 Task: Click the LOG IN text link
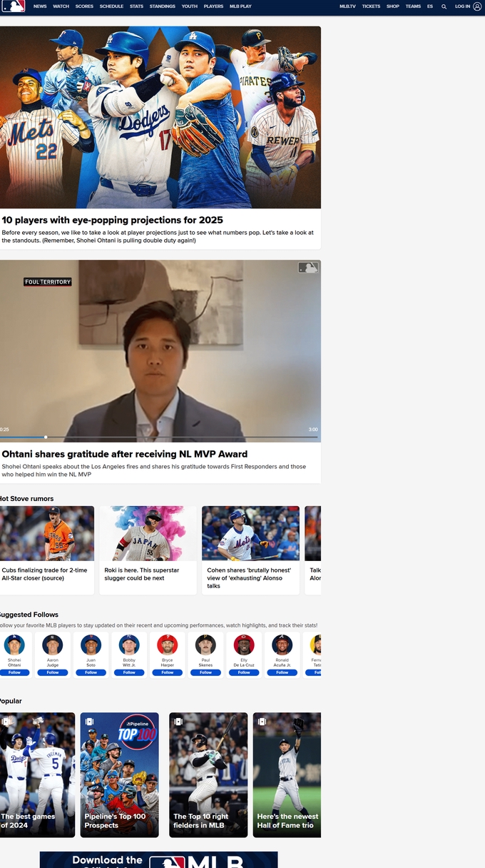[x=462, y=6]
